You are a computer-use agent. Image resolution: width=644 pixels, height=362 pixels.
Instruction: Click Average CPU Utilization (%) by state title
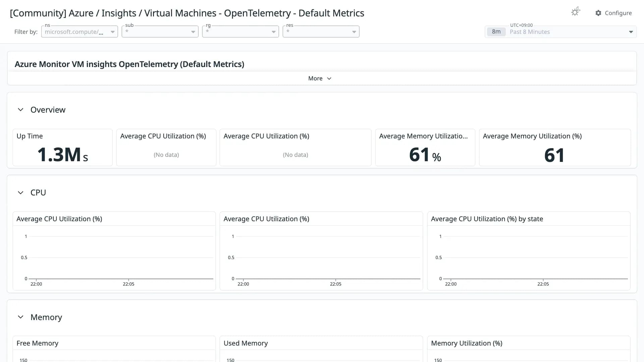pyautogui.click(x=487, y=219)
